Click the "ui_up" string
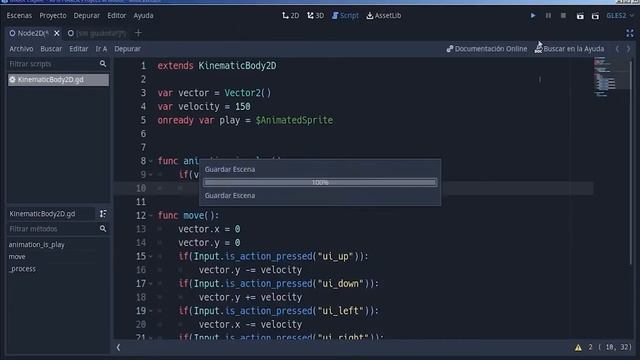640x360 pixels. [x=335, y=256]
